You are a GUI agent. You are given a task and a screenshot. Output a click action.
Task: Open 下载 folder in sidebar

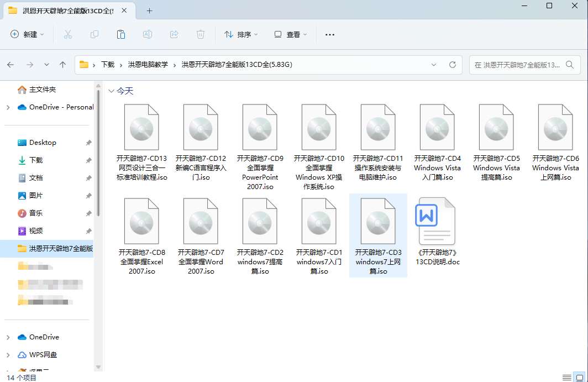36,160
